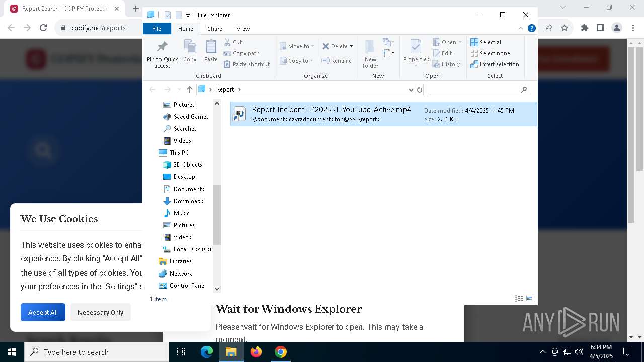Click the Open ribbon button
Image resolution: width=644 pixels, height=362 pixels.
click(447, 42)
